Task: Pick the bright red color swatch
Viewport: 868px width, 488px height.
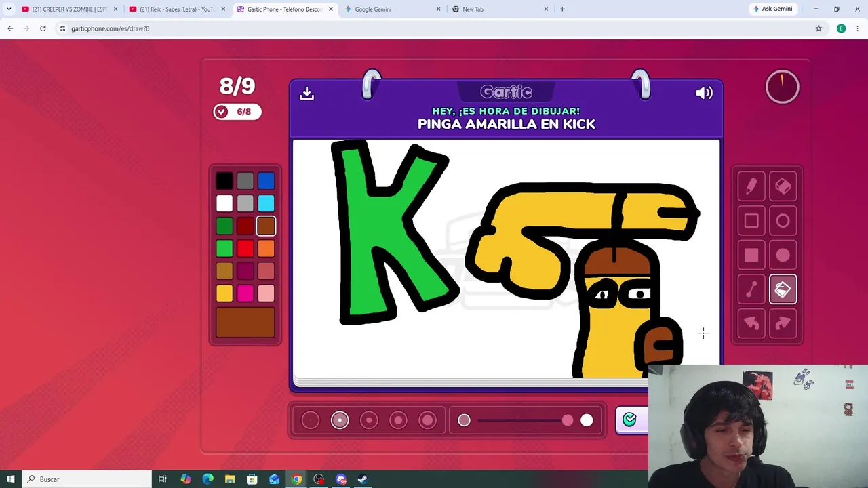Action: 245,248
